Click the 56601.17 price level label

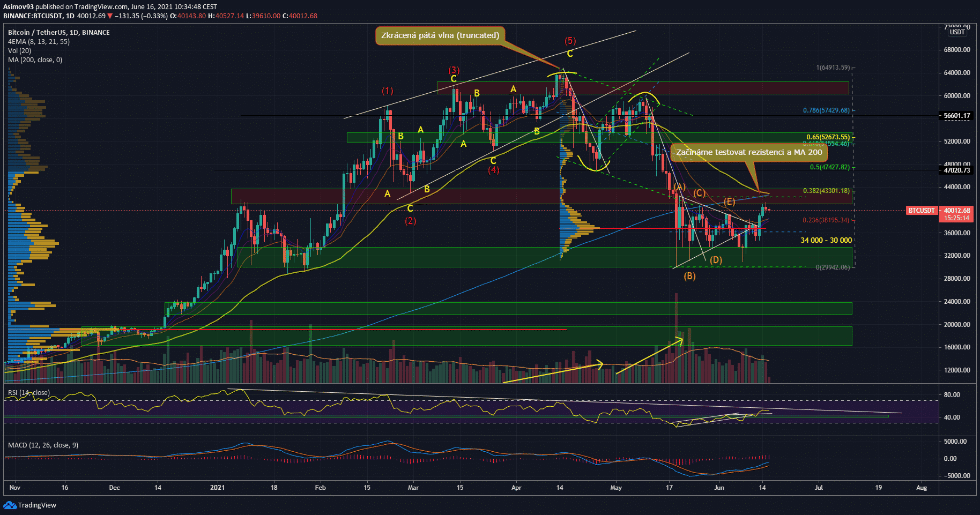click(956, 116)
